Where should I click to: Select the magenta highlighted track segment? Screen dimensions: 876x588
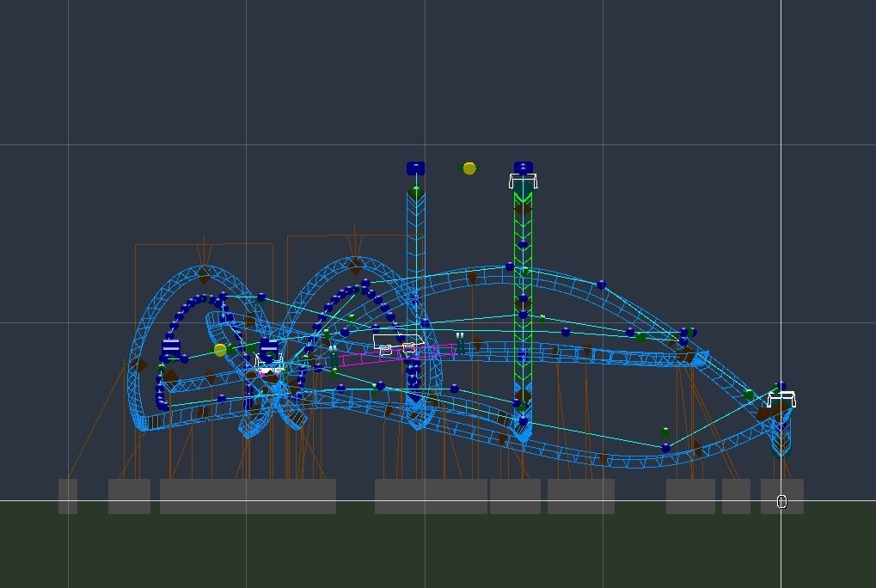pos(396,355)
